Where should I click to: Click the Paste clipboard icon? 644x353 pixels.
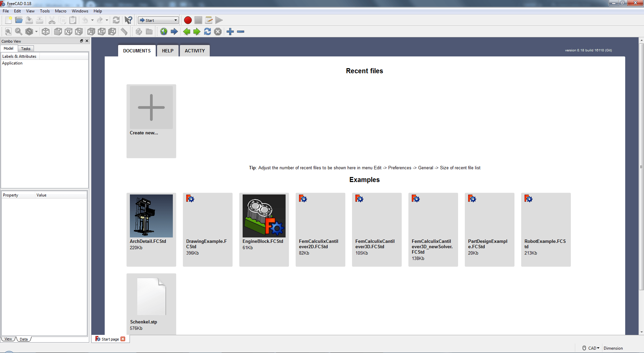73,20
